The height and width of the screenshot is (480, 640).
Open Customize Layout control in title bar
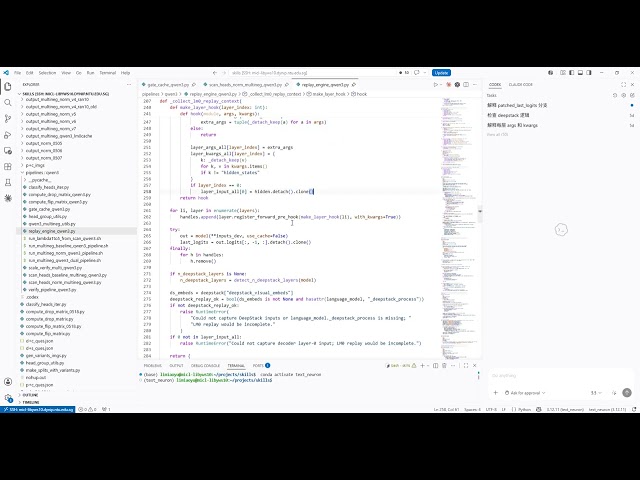point(563,73)
